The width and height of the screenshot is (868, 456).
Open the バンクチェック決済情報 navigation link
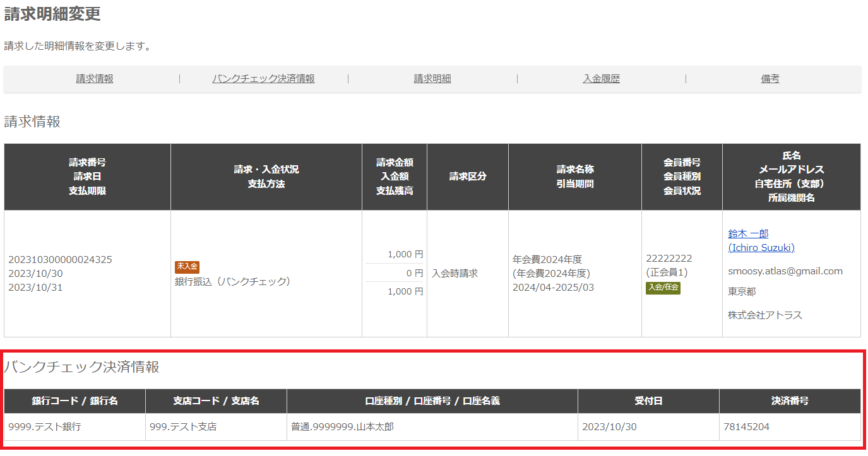pyautogui.click(x=263, y=79)
